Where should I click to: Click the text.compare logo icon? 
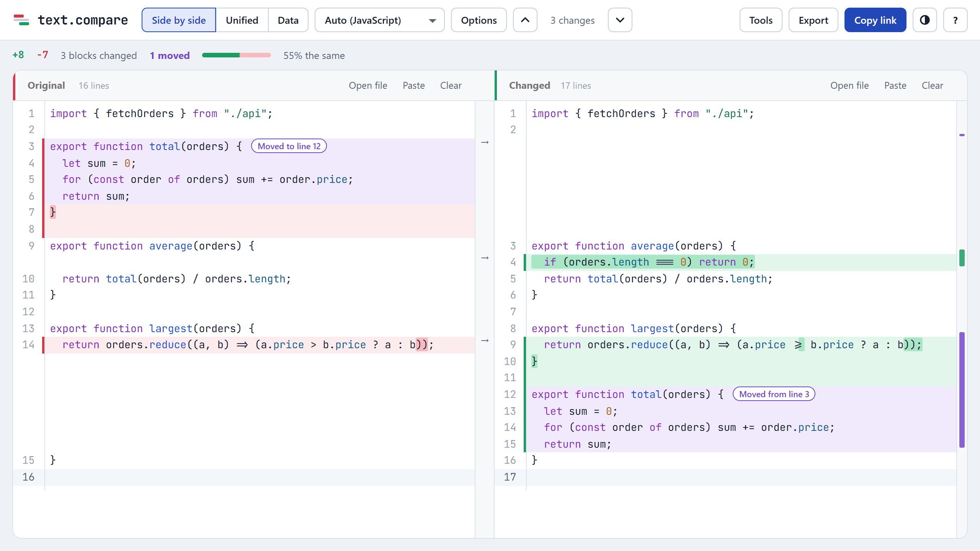click(21, 20)
